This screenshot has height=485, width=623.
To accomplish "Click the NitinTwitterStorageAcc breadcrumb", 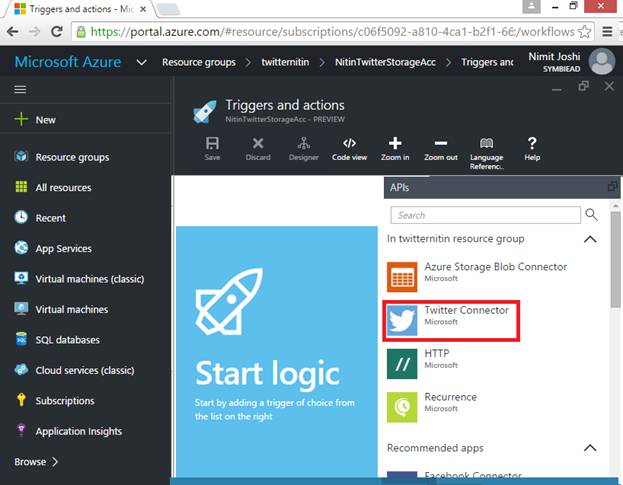I will [x=385, y=62].
